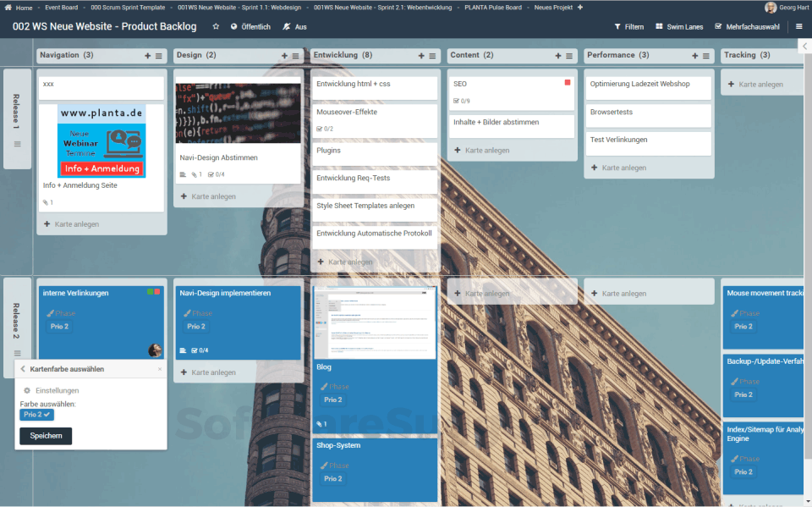The image size is (812, 507).
Task: Click Karte anlegen in Content Release 2
Action: (x=481, y=294)
